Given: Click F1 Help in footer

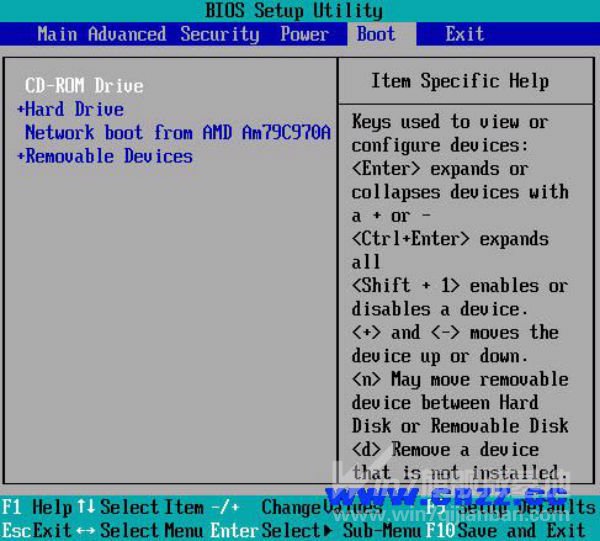Looking at the screenshot, I should point(37,507).
